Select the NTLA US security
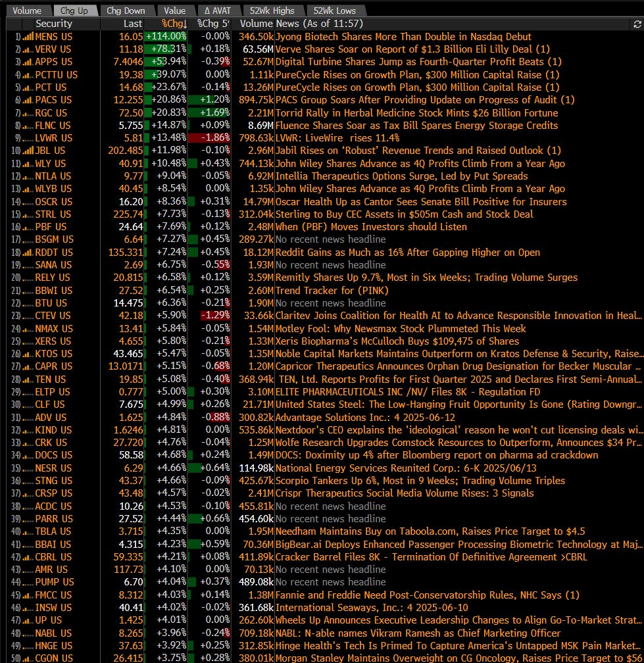Viewport: 644px width, 663px height. tap(53, 176)
